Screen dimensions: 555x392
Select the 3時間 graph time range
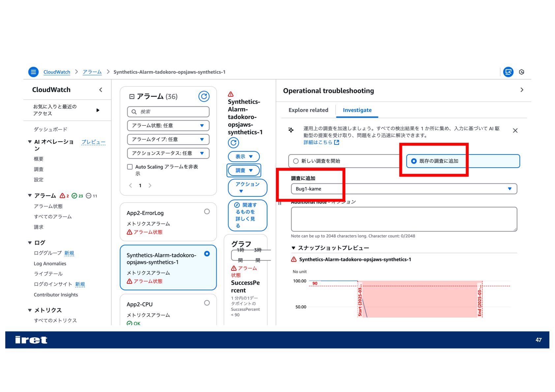point(258,255)
